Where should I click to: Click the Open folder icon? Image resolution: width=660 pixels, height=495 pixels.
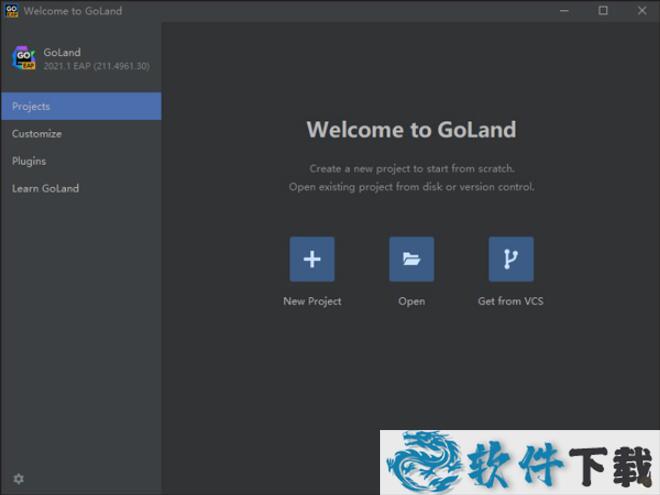[411, 259]
